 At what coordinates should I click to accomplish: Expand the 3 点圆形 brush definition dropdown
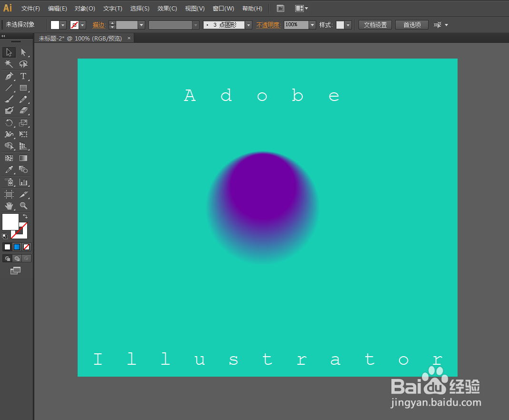click(249, 25)
